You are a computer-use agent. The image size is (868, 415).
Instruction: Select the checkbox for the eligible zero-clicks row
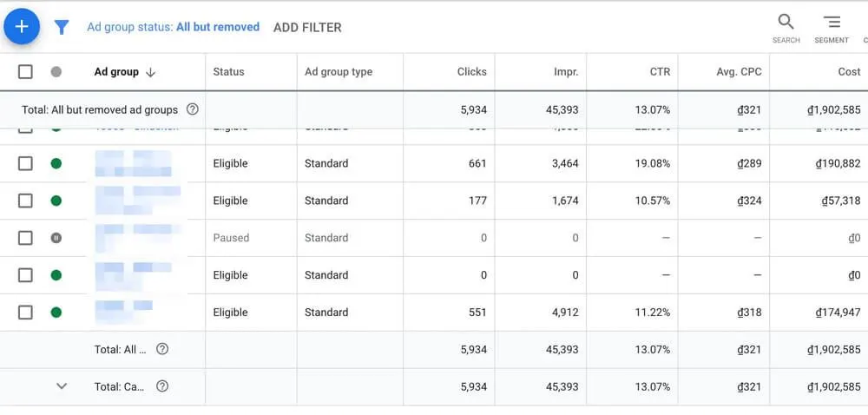(25, 275)
